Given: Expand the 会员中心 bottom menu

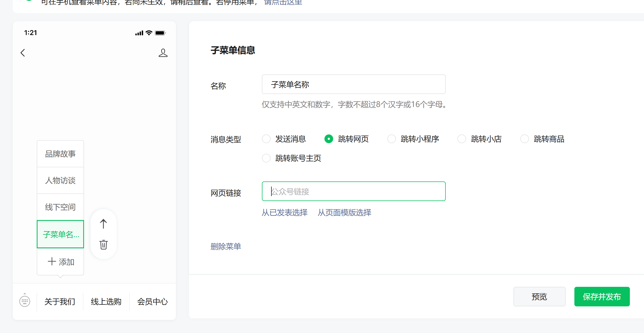Looking at the screenshot, I should tap(152, 301).
